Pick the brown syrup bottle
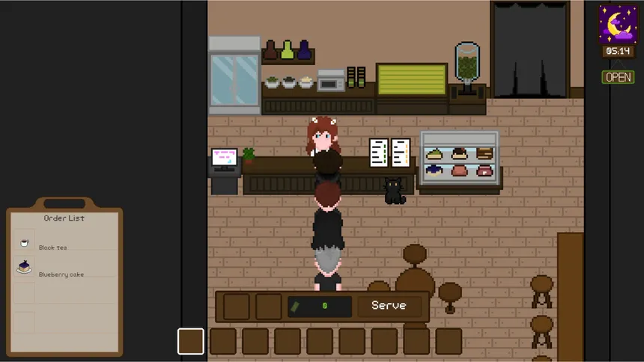644x362 pixels. [270, 49]
